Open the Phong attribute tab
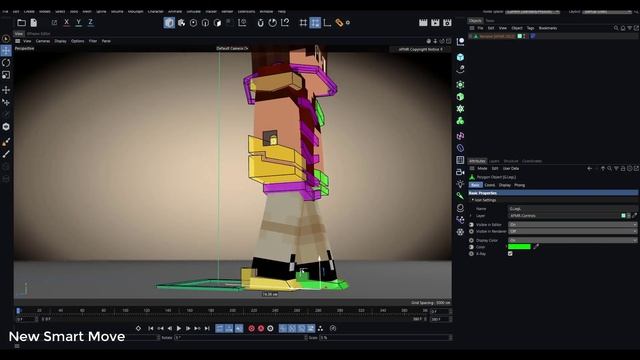Image resolution: width=640 pixels, height=360 pixels. (x=520, y=185)
